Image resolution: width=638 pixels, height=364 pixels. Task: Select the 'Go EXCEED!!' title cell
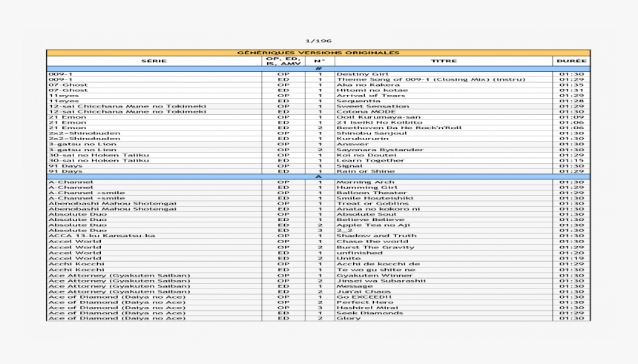pos(444,297)
